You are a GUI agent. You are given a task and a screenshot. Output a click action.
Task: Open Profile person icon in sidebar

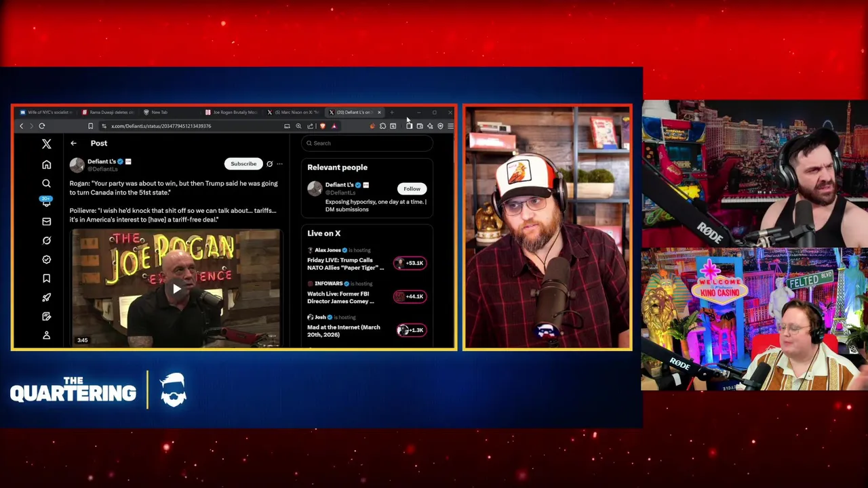pyautogui.click(x=46, y=335)
